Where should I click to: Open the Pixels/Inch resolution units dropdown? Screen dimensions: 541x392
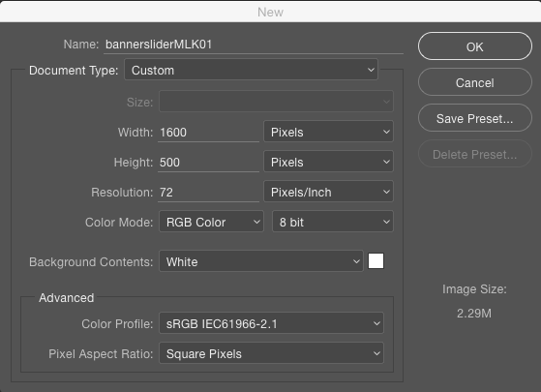[x=328, y=192]
